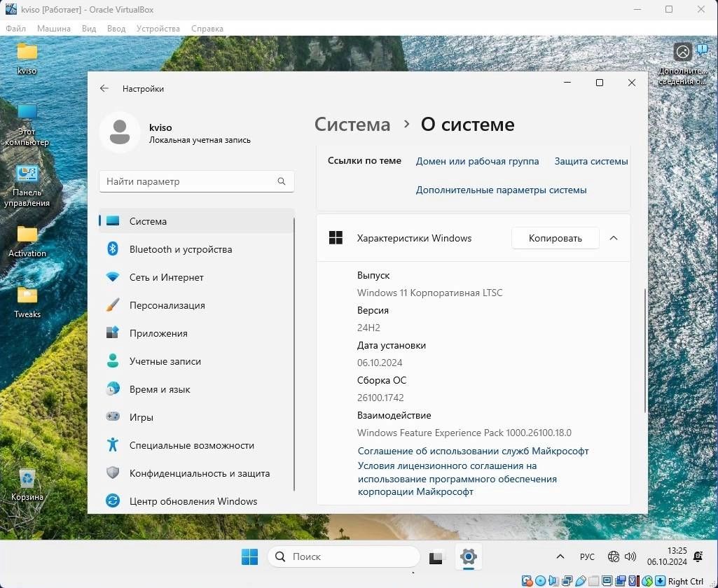Click the VirtualBox shared folders status icon
Screen dimensions: 718x588
click(593, 581)
